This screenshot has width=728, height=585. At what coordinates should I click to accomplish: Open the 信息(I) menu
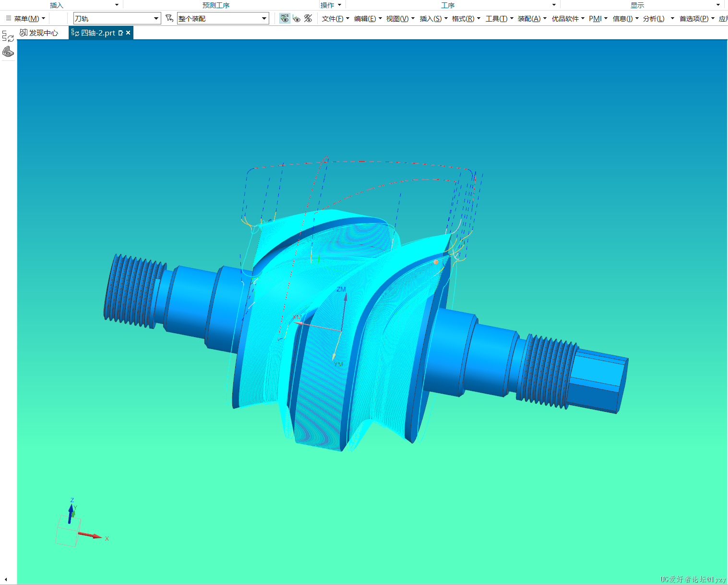[625, 19]
